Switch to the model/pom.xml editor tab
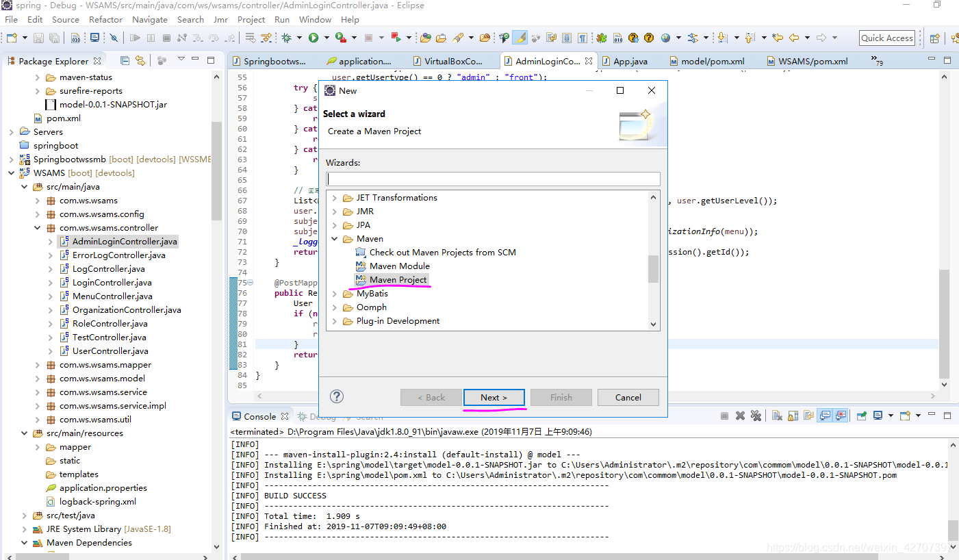This screenshot has height=560, width=959. point(712,61)
